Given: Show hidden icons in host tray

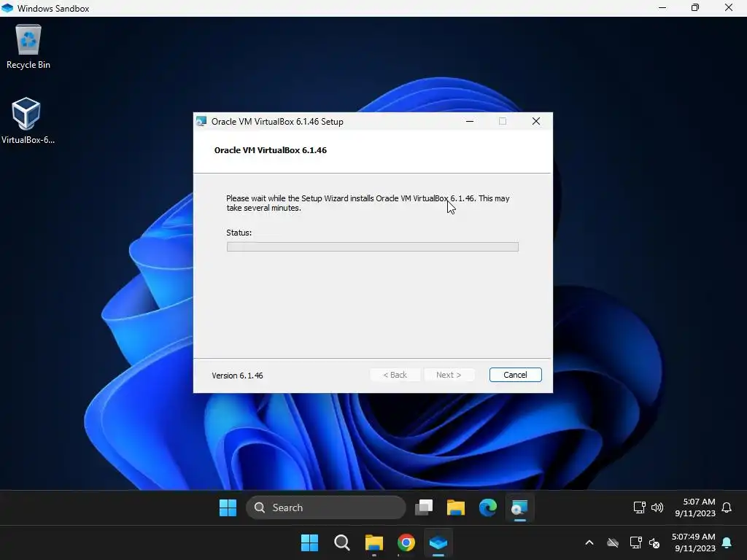Looking at the screenshot, I should [589, 542].
